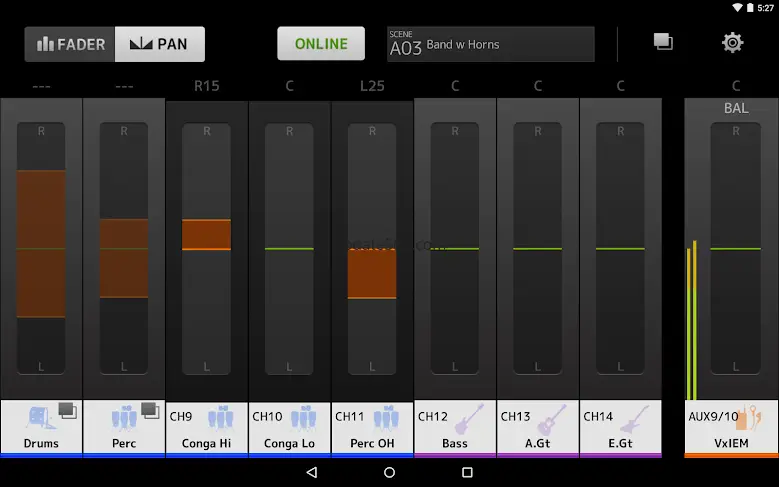This screenshot has height=487, width=779.
Task: Select the CH14 E.Gt channel label
Action: (x=620, y=443)
